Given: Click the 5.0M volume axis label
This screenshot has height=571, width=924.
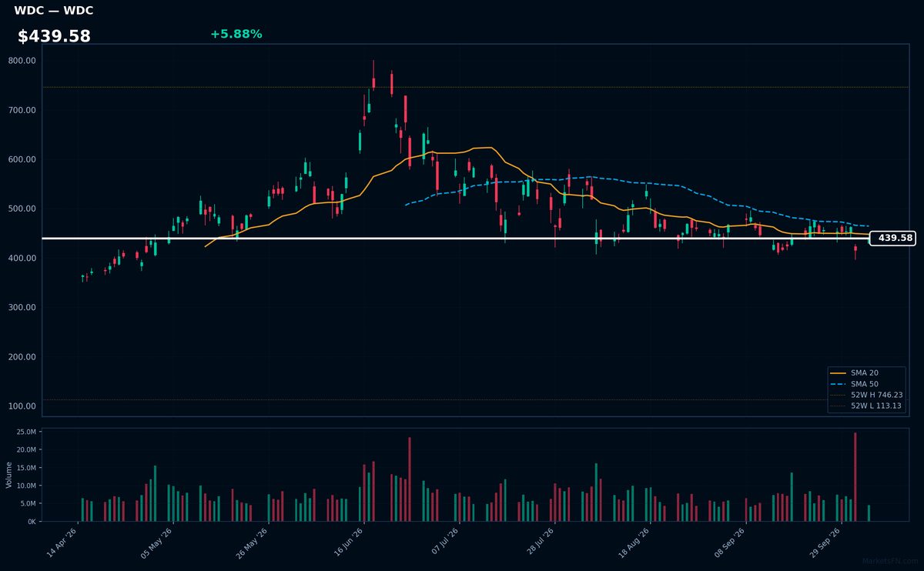Looking at the screenshot, I should pyautogui.click(x=28, y=504).
